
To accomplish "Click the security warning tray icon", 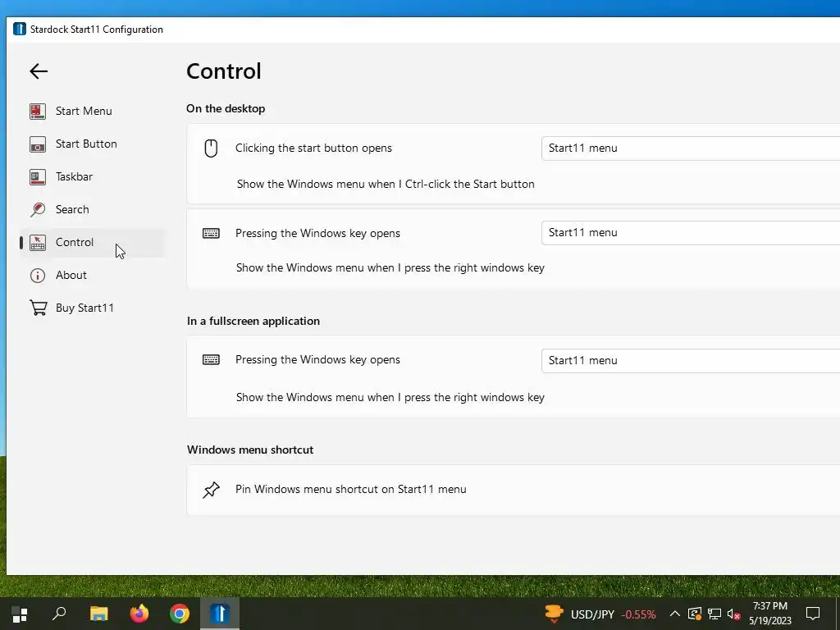I will click(694, 614).
